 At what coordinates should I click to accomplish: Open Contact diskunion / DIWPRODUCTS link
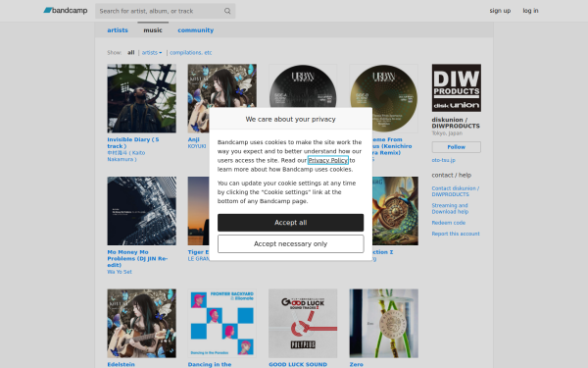click(x=456, y=191)
